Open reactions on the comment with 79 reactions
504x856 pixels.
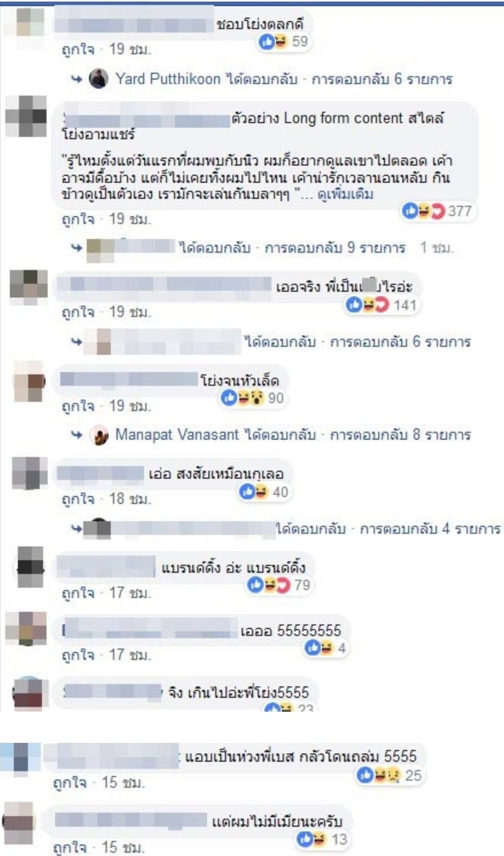point(279,585)
